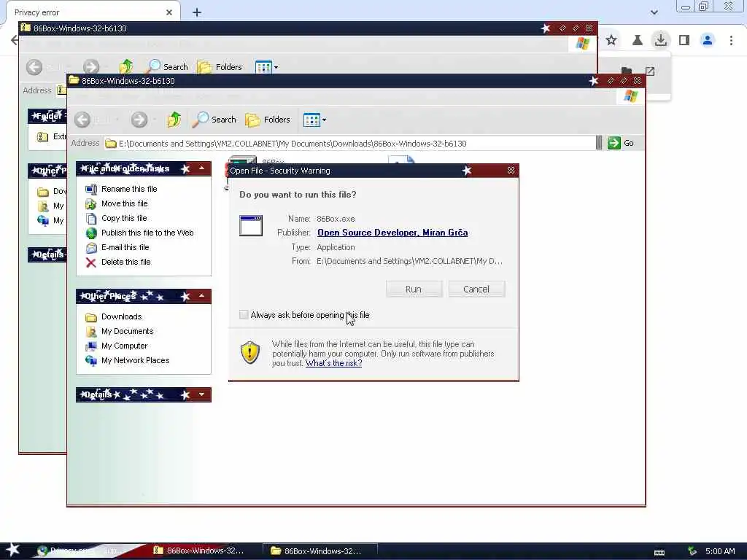The image size is (747, 560).
Task: Click Folders in rear Explorer window toolbar
Action: [219, 67]
